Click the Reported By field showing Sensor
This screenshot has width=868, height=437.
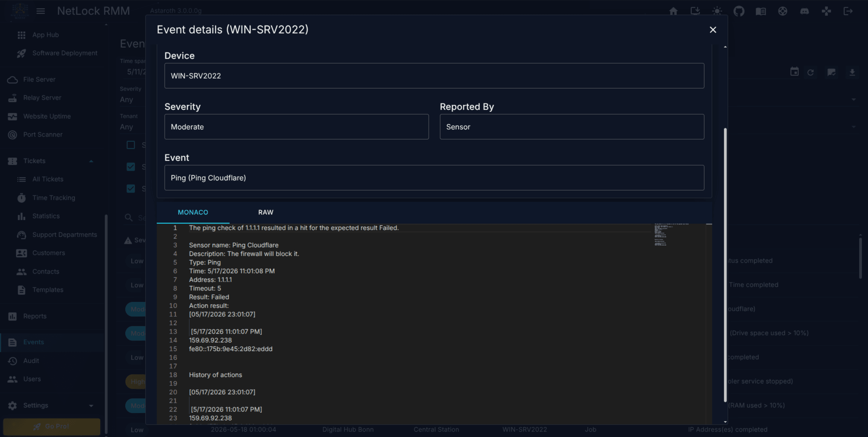pyautogui.click(x=572, y=127)
